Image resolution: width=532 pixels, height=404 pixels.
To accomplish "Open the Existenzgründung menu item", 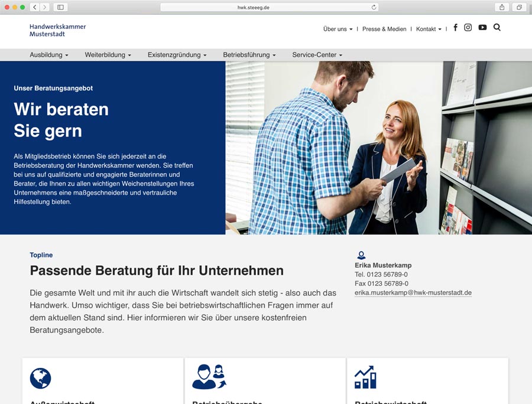I will 177,55.
